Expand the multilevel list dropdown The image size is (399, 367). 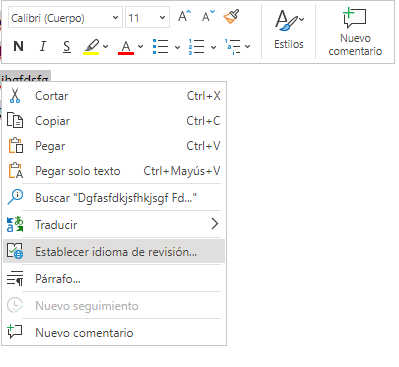(247, 47)
